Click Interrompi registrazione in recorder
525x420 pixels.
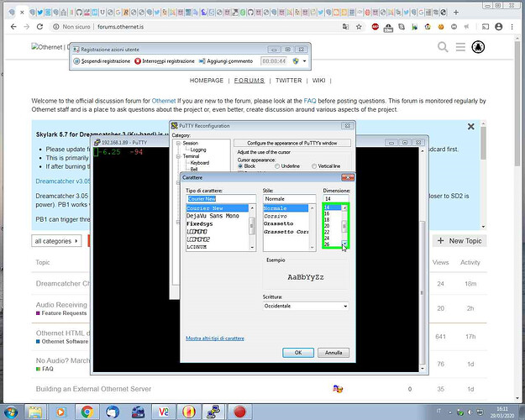click(x=165, y=61)
